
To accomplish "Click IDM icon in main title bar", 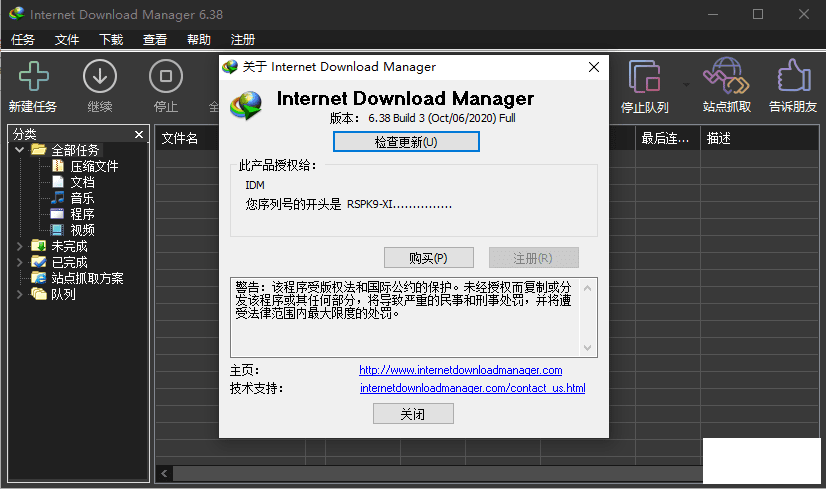I will 17,13.
